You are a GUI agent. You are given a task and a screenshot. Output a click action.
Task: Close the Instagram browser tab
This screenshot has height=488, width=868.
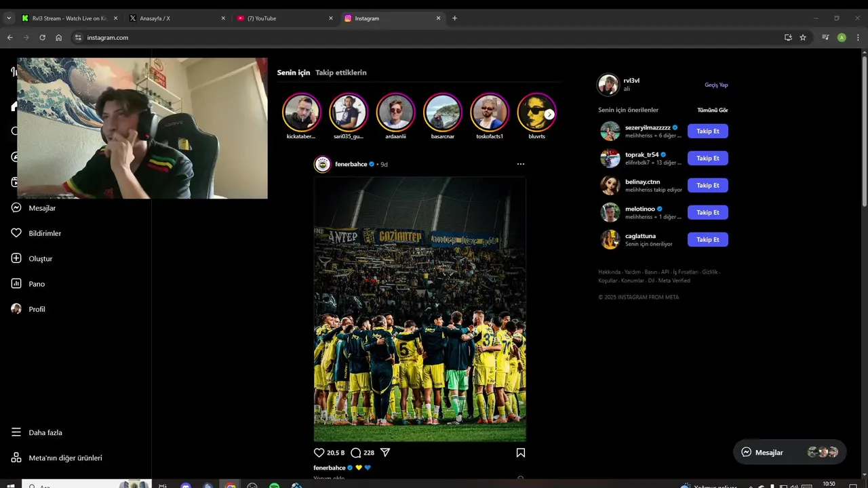tap(438, 18)
